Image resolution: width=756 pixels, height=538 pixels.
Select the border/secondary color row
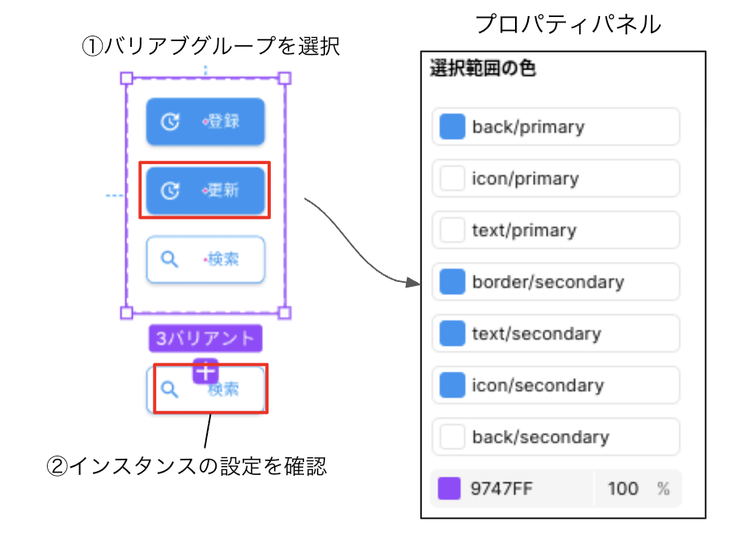tap(556, 282)
